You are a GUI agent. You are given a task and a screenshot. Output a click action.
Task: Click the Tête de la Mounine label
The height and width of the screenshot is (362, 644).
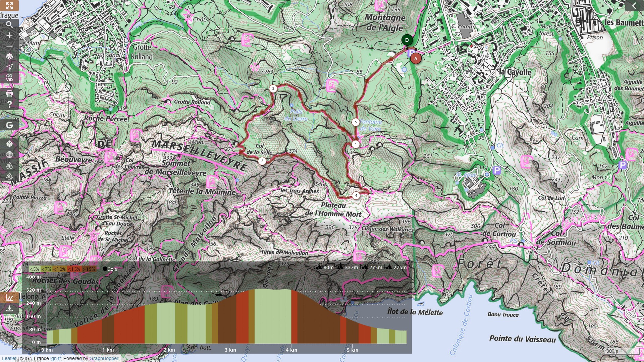coord(202,192)
